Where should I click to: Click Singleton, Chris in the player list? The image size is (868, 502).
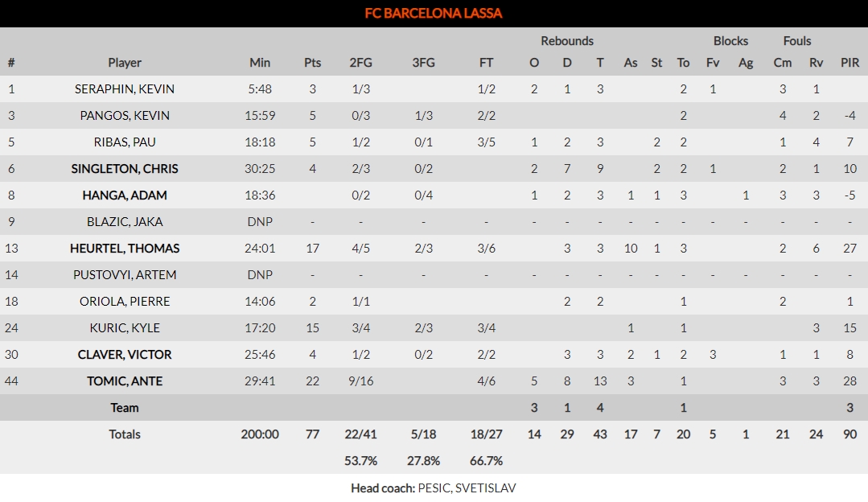click(x=125, y=169)
